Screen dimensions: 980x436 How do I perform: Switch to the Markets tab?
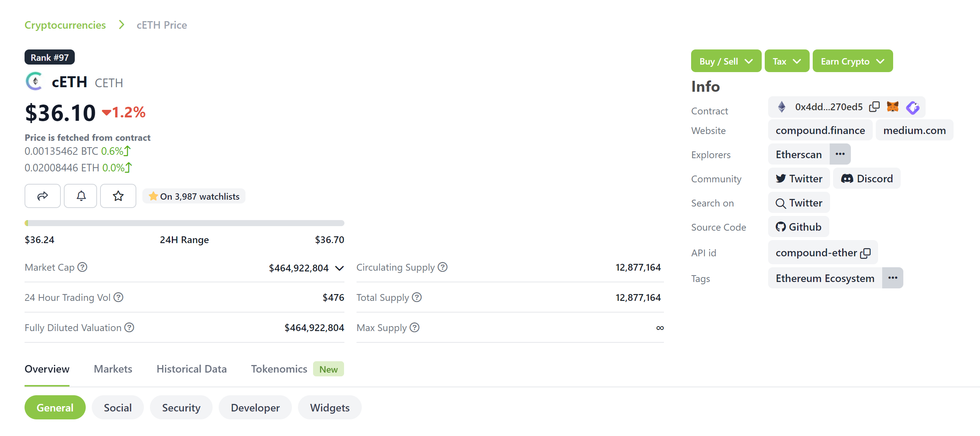coord(113,369)
